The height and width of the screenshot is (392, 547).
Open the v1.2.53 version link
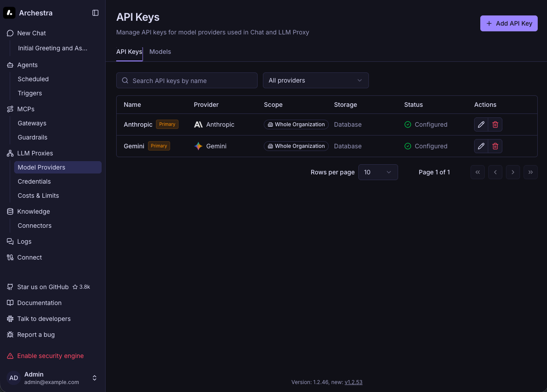353,382
